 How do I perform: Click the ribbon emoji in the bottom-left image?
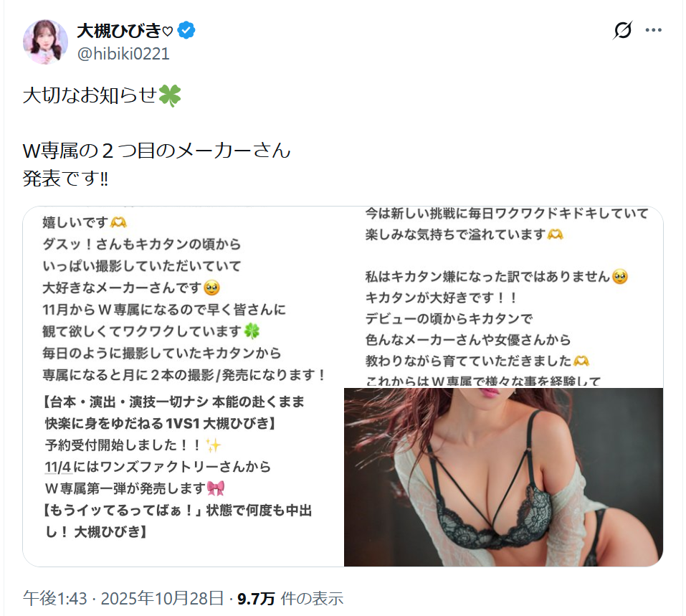tap(216, 488)
